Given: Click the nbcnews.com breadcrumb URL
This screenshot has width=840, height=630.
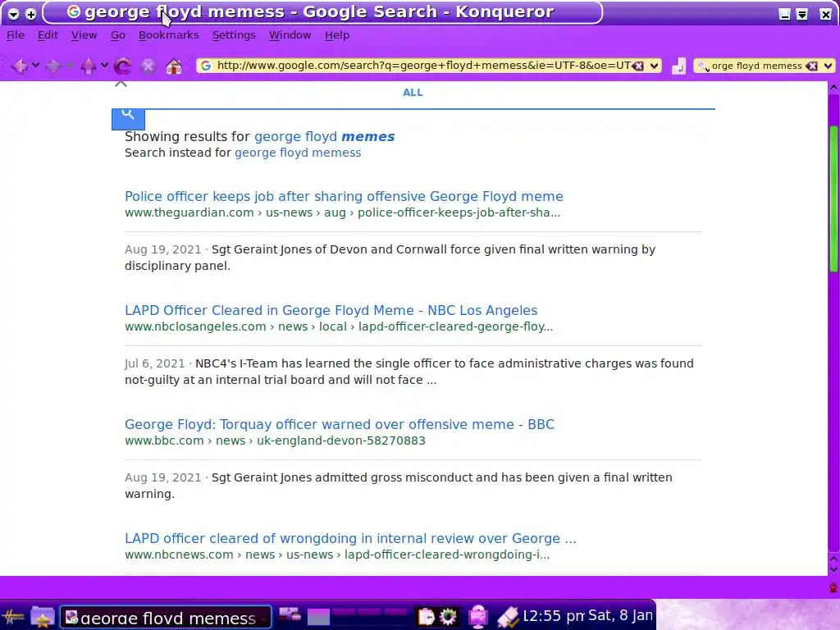Looking at the screenshot, I should [x=337, y=555].
